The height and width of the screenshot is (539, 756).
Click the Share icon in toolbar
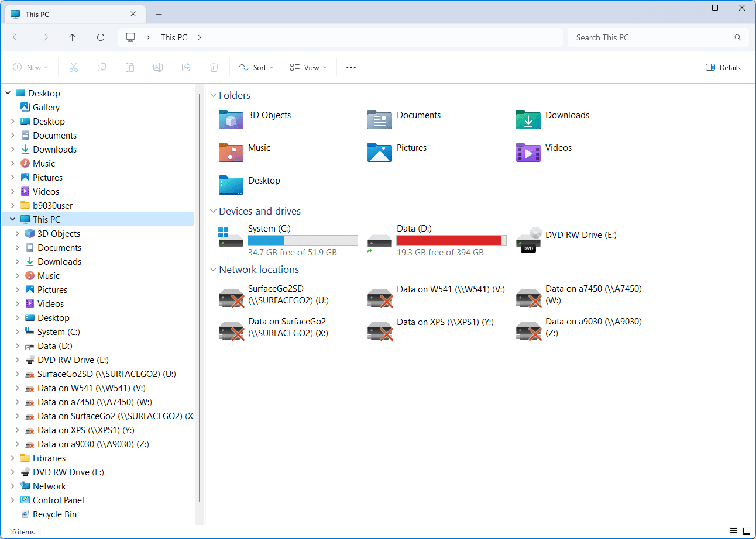click(186, 68)
